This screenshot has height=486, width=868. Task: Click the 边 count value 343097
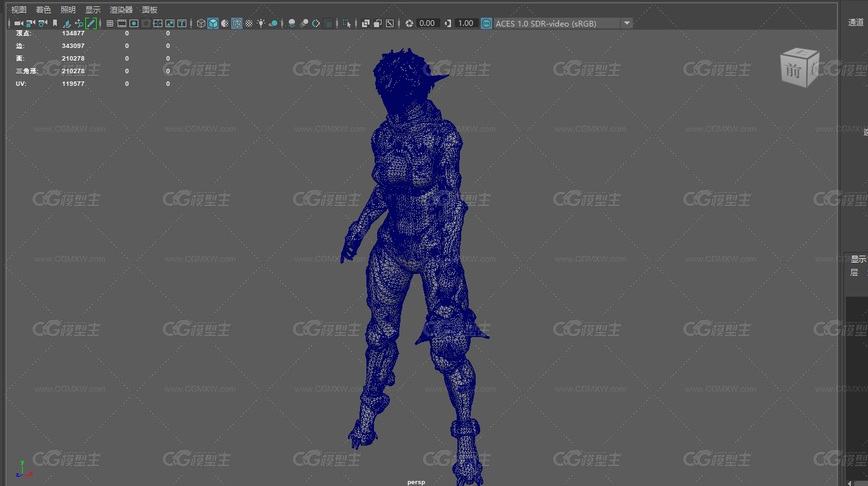click(x=73, y=45)
